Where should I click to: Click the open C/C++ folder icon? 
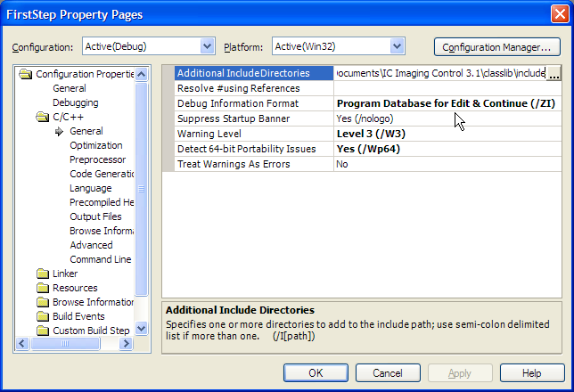coord(42,117)
